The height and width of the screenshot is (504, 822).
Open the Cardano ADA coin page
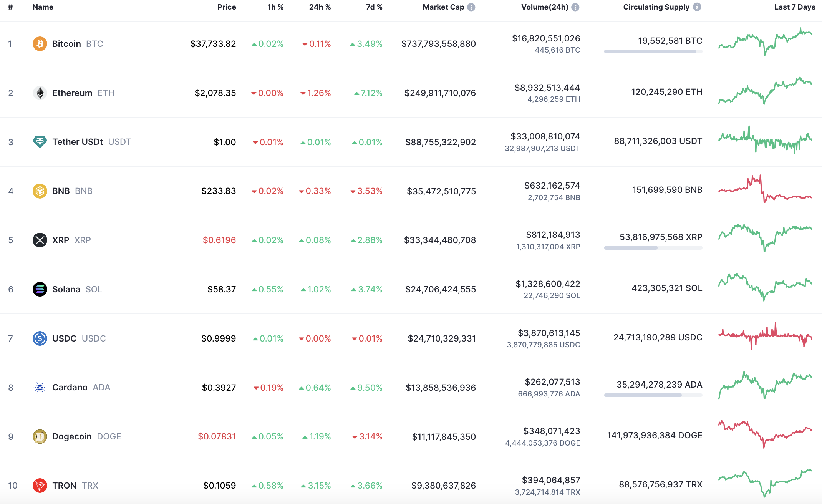pos(70,387)
